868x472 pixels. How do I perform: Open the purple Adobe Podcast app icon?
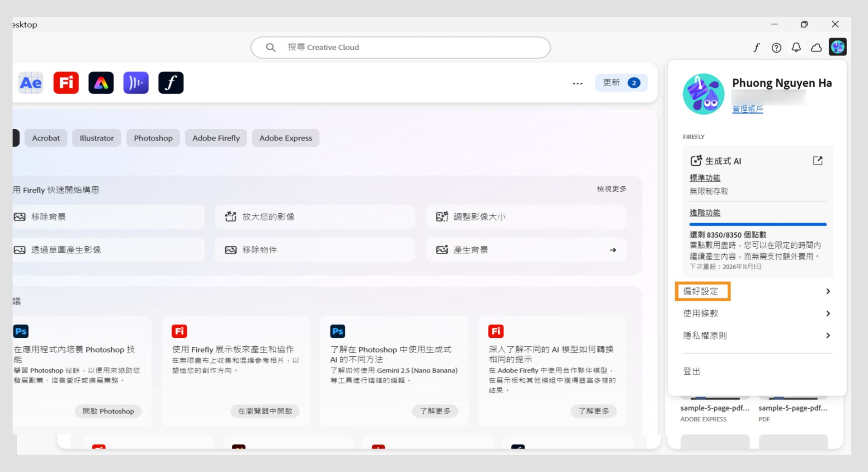136,83
